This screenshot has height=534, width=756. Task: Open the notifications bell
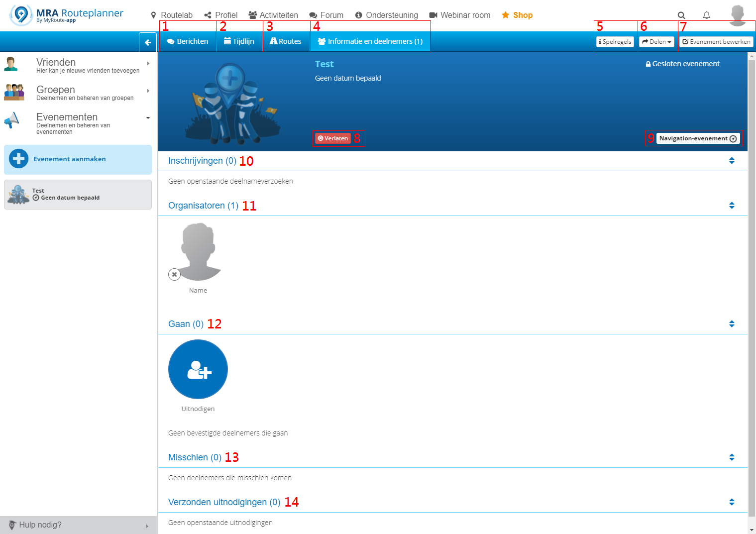[706, 15]
